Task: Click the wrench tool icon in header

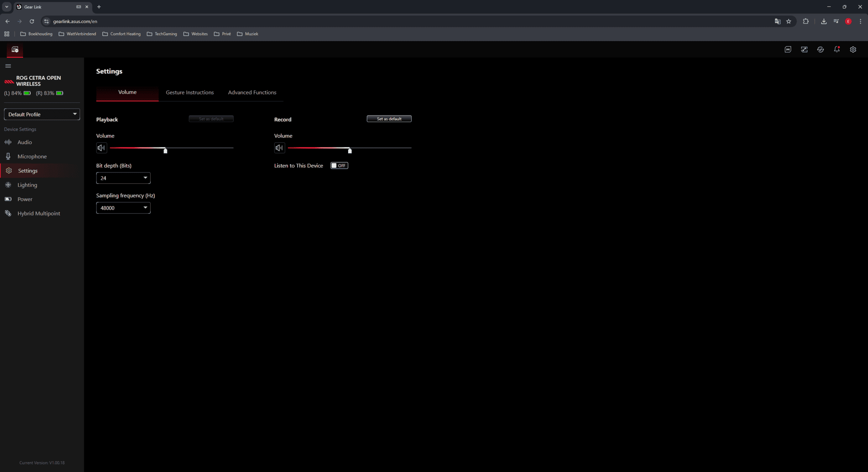Action: [x=804, y=50]
